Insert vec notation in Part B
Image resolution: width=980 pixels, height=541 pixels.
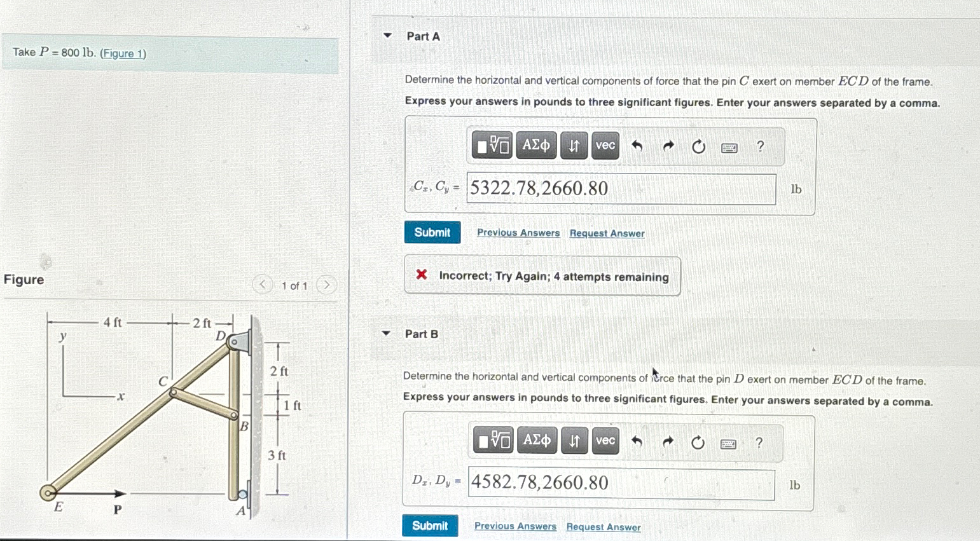(605, 441)
